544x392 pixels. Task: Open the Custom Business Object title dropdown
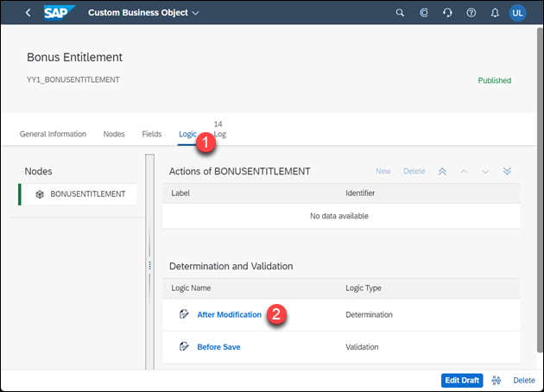[x=143, y=13]
